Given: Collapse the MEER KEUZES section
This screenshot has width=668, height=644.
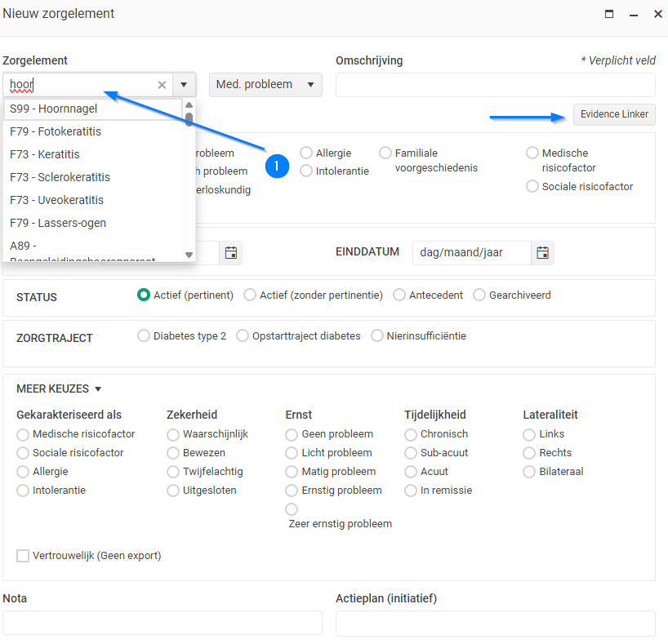Looking at the screenshot, I should click(x=59, y=389).
